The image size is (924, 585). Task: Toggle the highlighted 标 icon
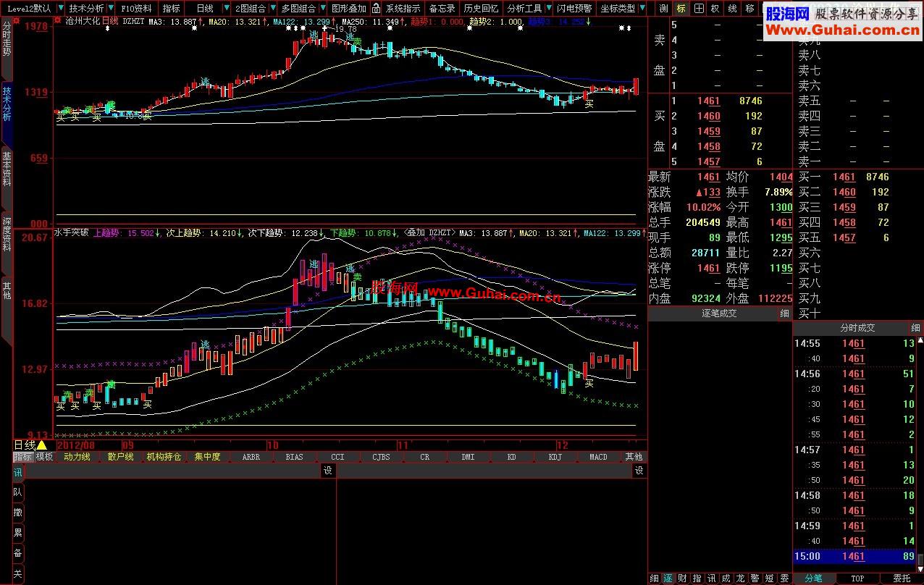[681, 9]
